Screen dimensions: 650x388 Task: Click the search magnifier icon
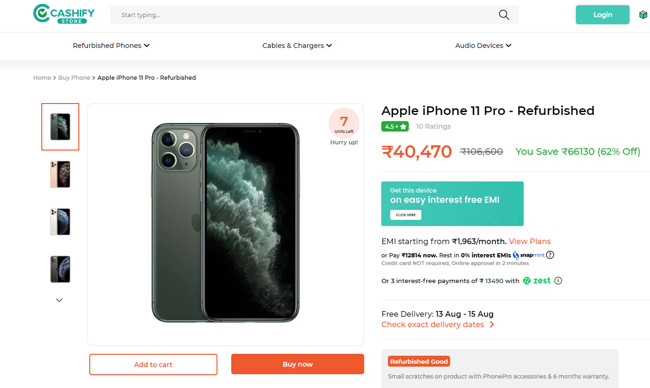[504, 15]
